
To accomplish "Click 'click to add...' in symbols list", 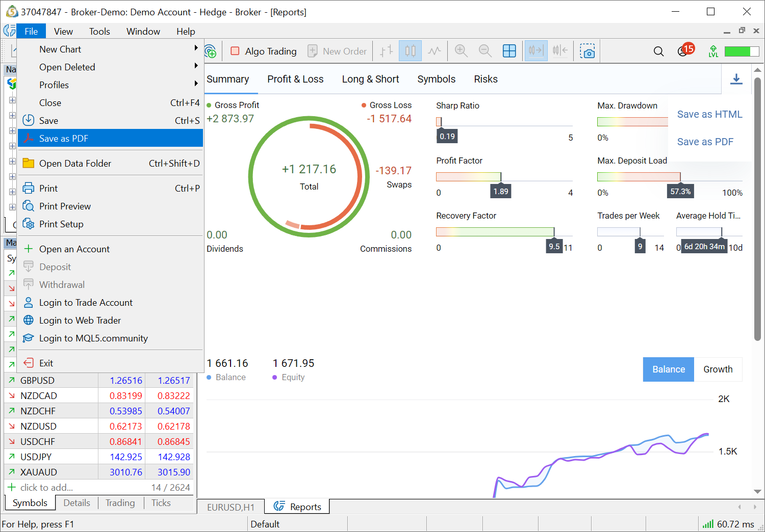I will tap(46, 487).
